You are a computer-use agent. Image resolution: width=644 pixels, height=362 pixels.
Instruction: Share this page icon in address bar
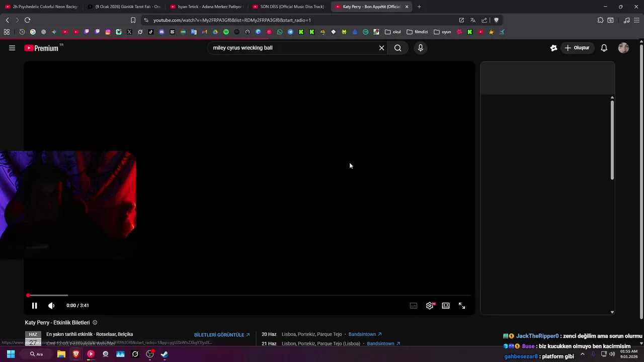tap(485, 20)
